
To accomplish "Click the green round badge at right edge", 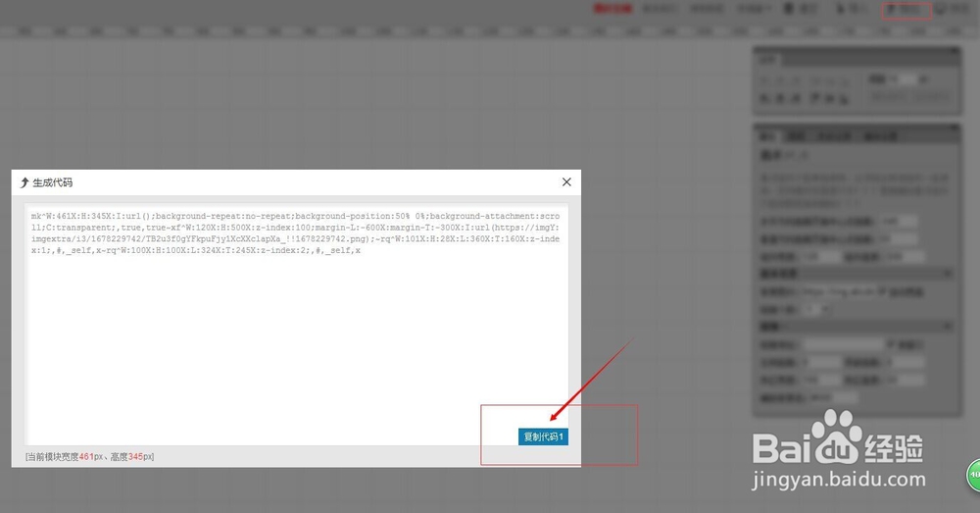I will [974, 476].
